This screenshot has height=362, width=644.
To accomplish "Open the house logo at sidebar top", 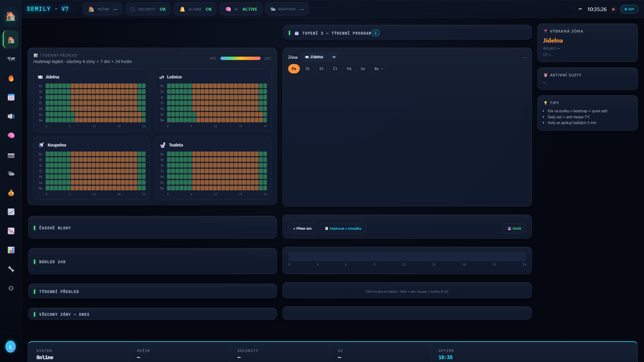I will (x=11, y=16).
